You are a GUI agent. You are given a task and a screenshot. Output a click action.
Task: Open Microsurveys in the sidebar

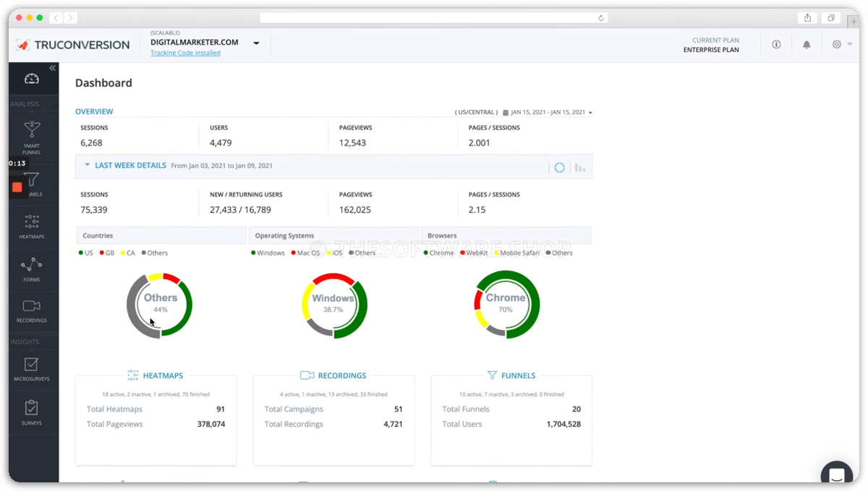click(x=32, y=369)
